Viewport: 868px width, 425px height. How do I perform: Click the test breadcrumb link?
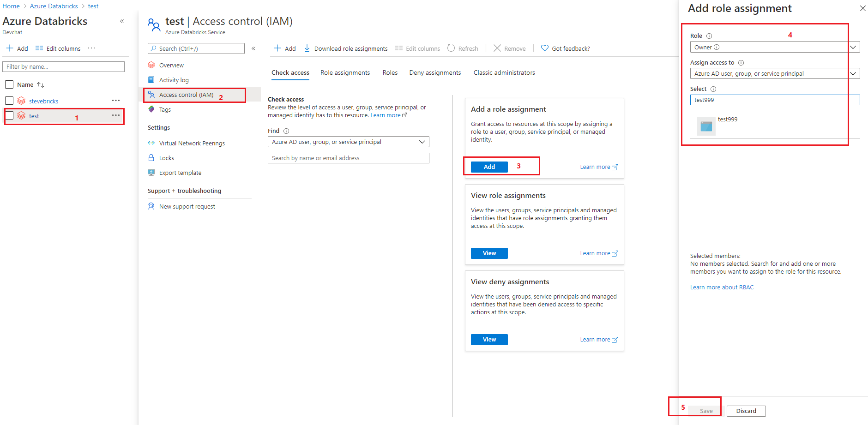(x=93, y=6)
